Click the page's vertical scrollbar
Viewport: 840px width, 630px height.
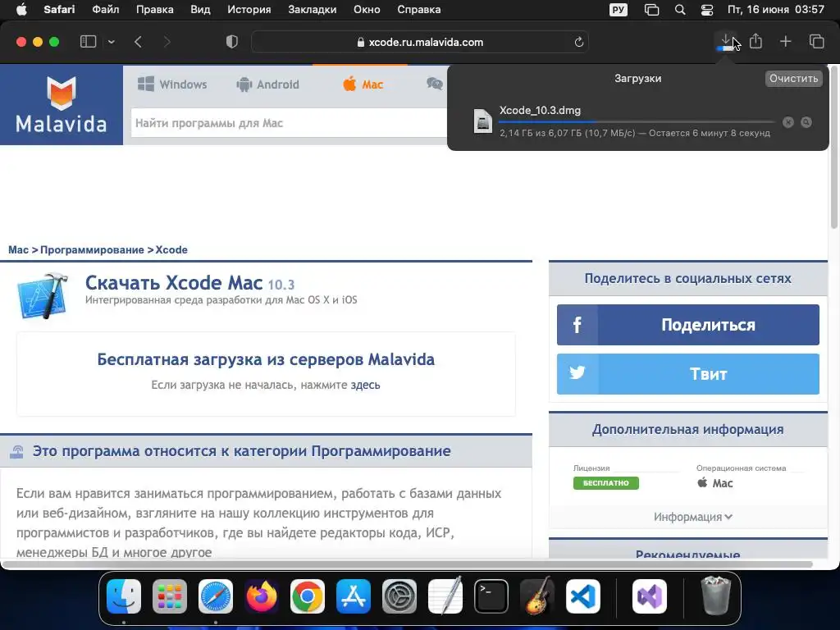click(833, 148)
